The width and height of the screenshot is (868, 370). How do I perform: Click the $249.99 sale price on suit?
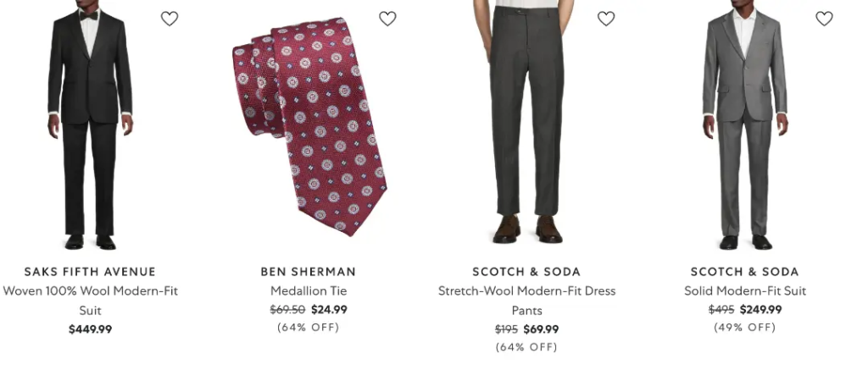pos(760,310)
